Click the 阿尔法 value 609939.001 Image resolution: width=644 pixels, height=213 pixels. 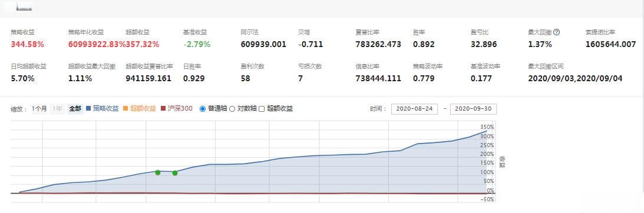coord(263,44)
